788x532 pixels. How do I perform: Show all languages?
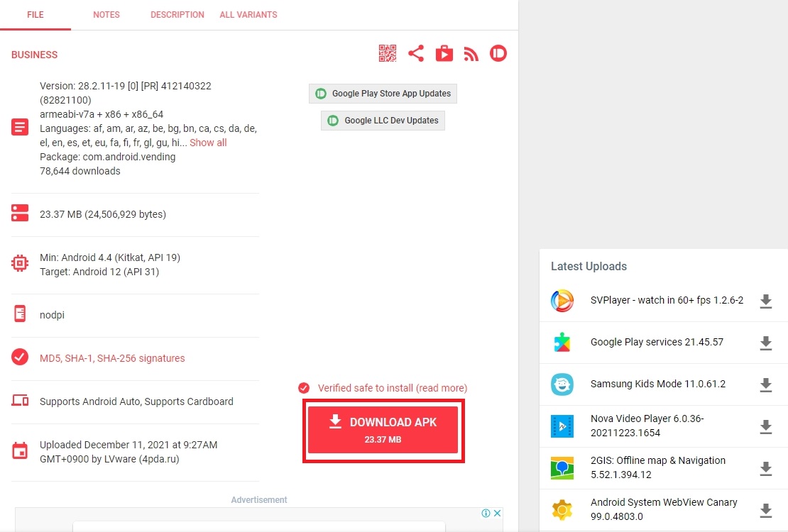click(x=208, y=143)
